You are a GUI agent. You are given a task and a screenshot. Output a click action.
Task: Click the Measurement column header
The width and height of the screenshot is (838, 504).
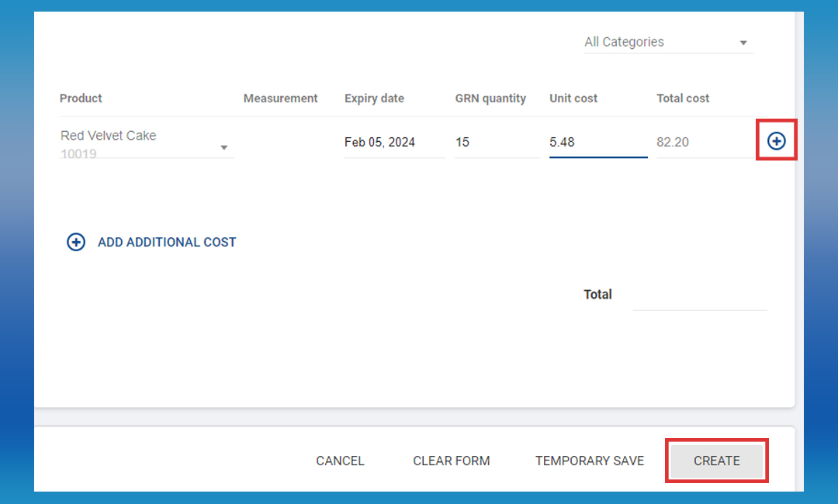coord(280,98)
